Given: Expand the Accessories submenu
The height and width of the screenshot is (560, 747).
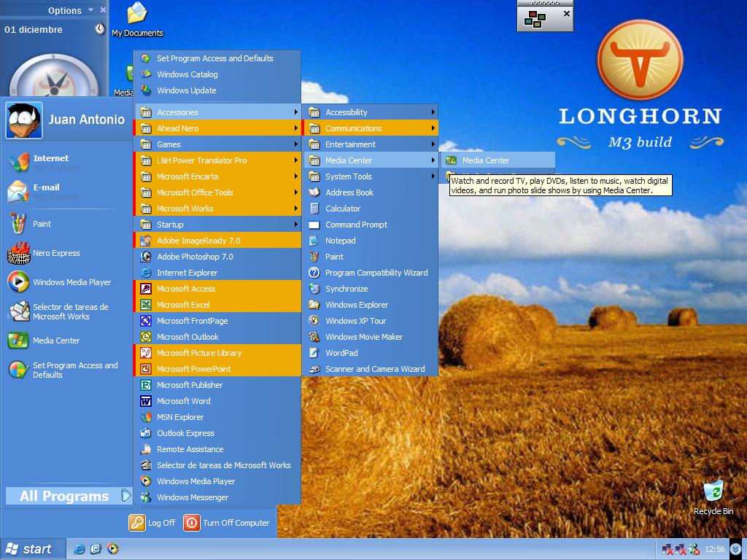Looking at the screenshot, I should coord(217,112).
